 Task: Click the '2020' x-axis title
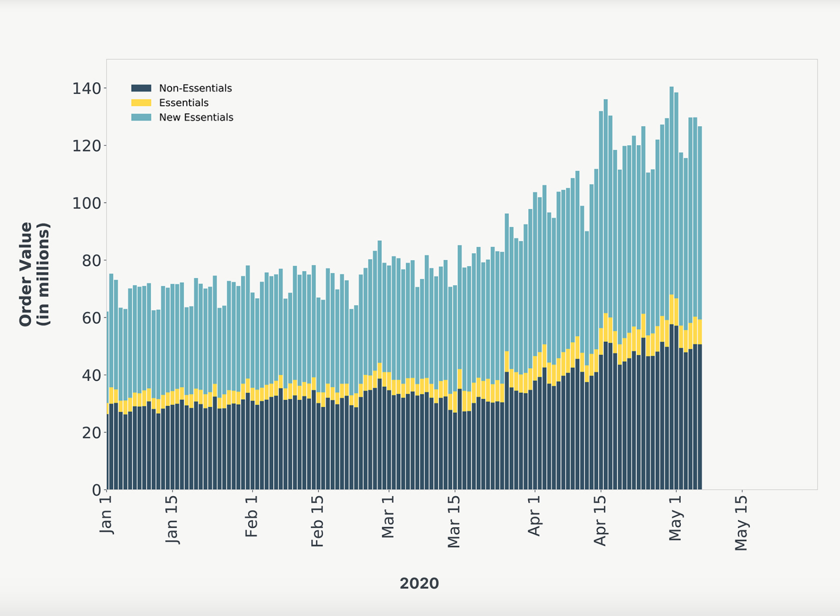click(x=420, y=583)
